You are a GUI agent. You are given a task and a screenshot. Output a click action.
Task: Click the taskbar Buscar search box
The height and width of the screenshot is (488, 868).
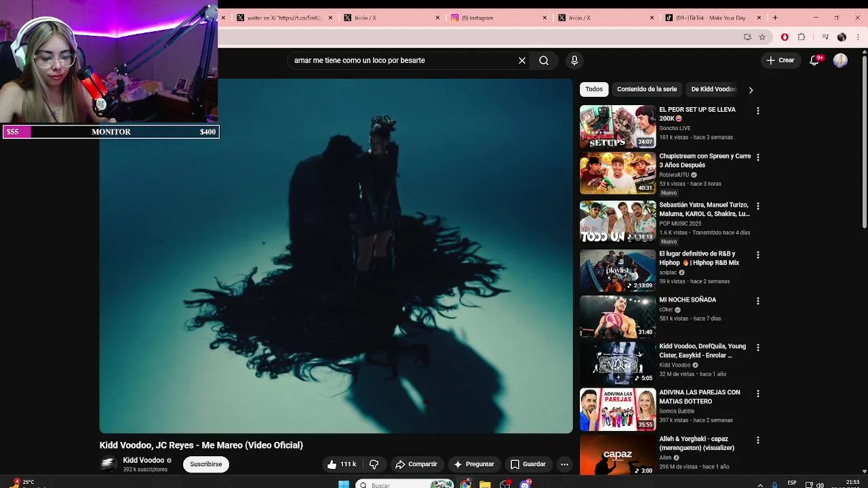[405, 484]
